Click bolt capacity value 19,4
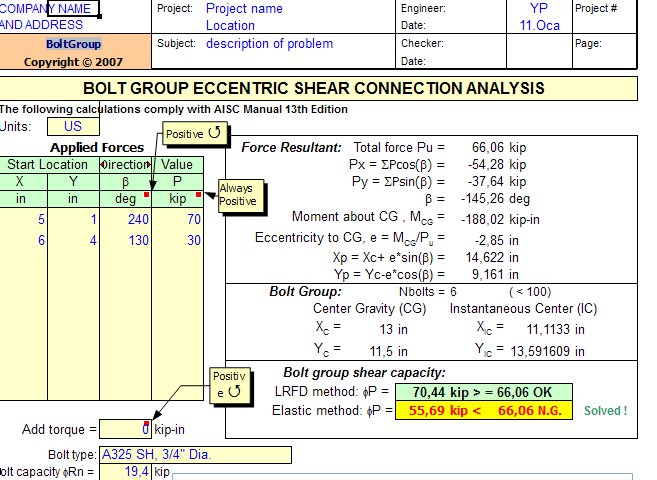The width and height of the screenshot is (657, 480). [125, 472]
